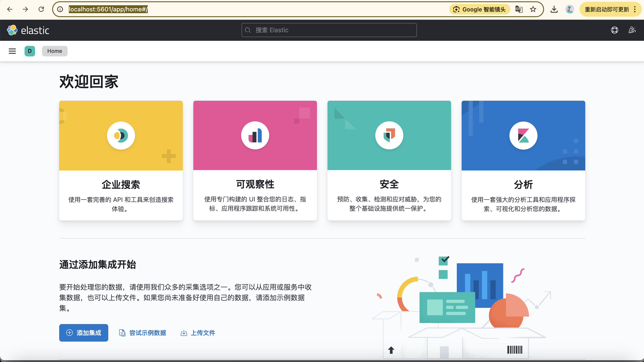Open the 企业搜索 Enterprise Search icon
Screen dimensions: 644x362
121,135
